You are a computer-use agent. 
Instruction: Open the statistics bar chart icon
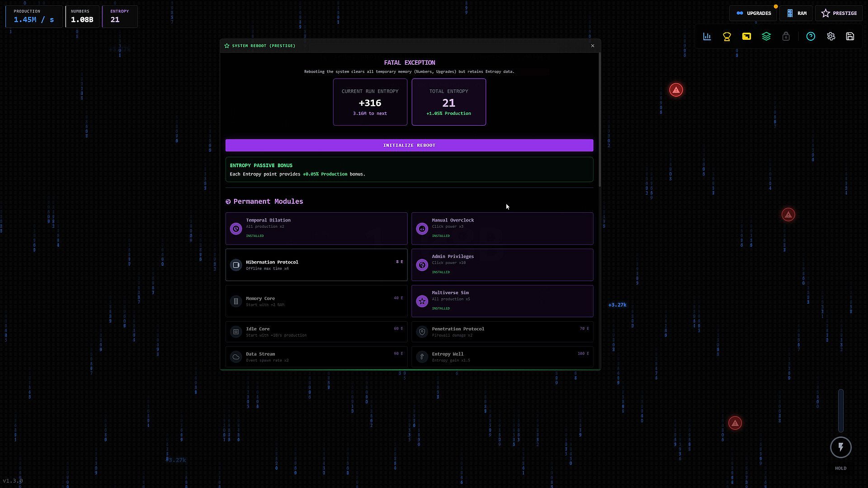[707, 37]
